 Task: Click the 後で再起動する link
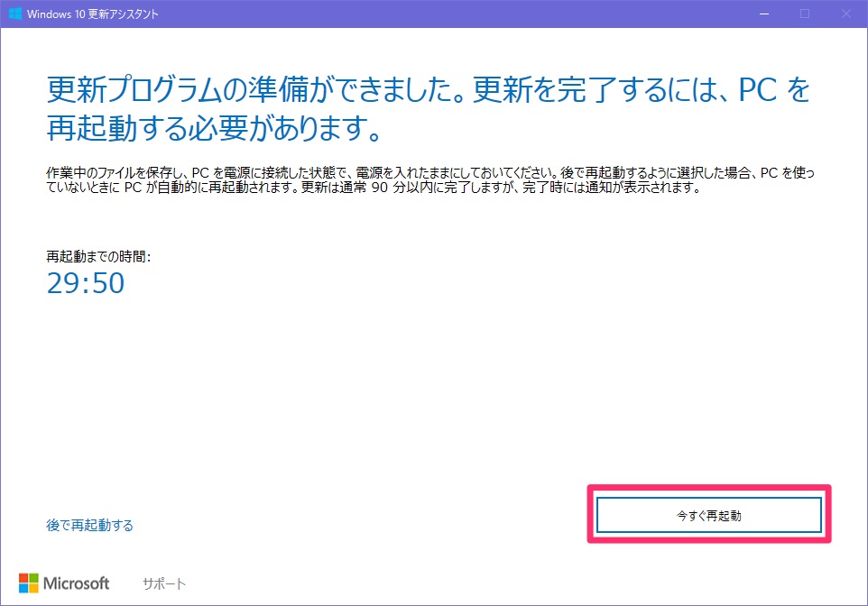[x=89, y=525]
